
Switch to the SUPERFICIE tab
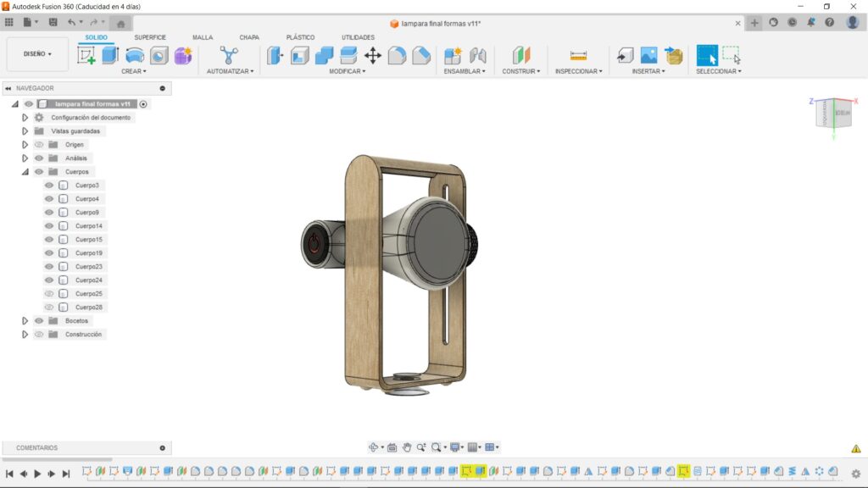click(150, 37)
